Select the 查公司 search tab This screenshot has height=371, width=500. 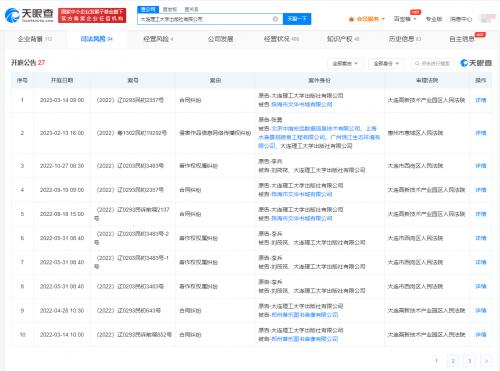tap(148, 9)
